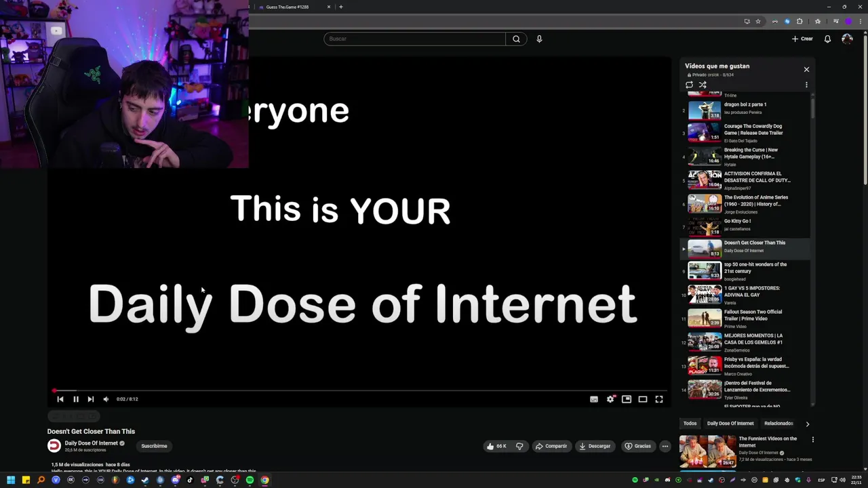Open the Crear menu

coord(802,39)
